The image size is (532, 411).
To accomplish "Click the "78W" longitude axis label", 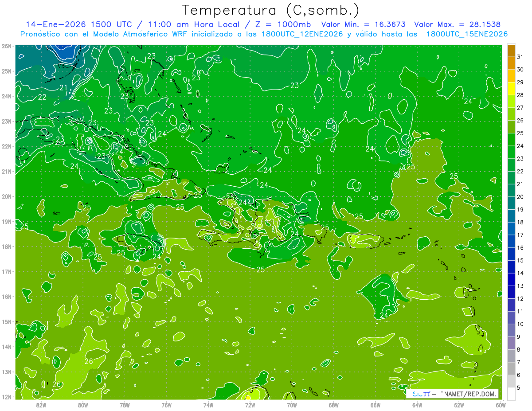I will 125,404.
